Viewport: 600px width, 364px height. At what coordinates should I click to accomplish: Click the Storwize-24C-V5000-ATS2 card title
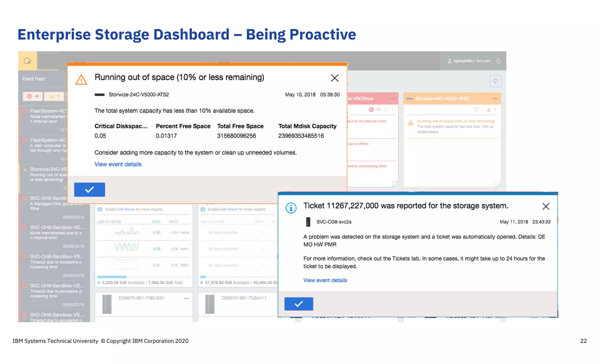pos(442,99)
